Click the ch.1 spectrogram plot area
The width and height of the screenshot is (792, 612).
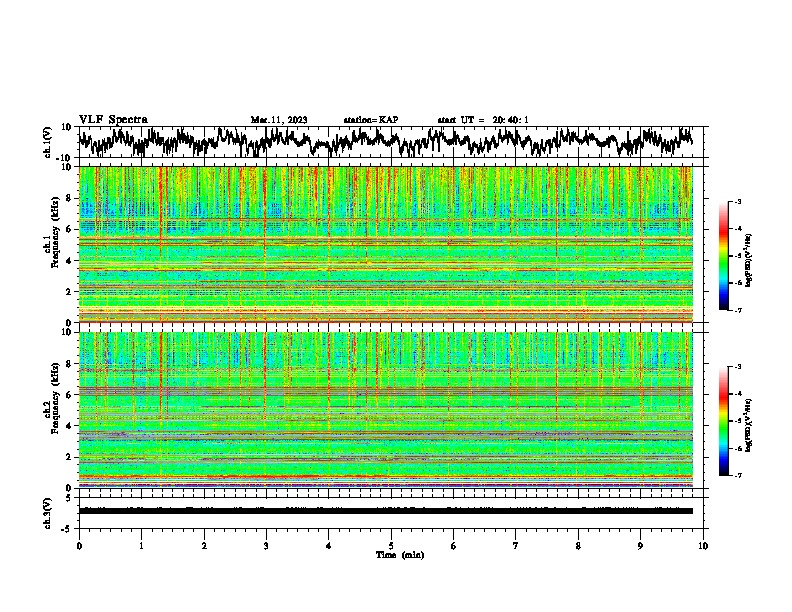(386, 244)
